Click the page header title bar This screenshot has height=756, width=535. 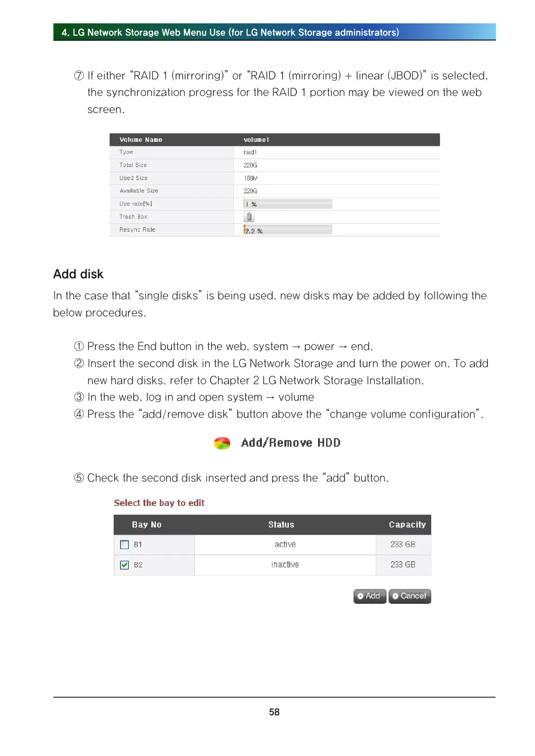pyautogui.click(x=274, y=32)
